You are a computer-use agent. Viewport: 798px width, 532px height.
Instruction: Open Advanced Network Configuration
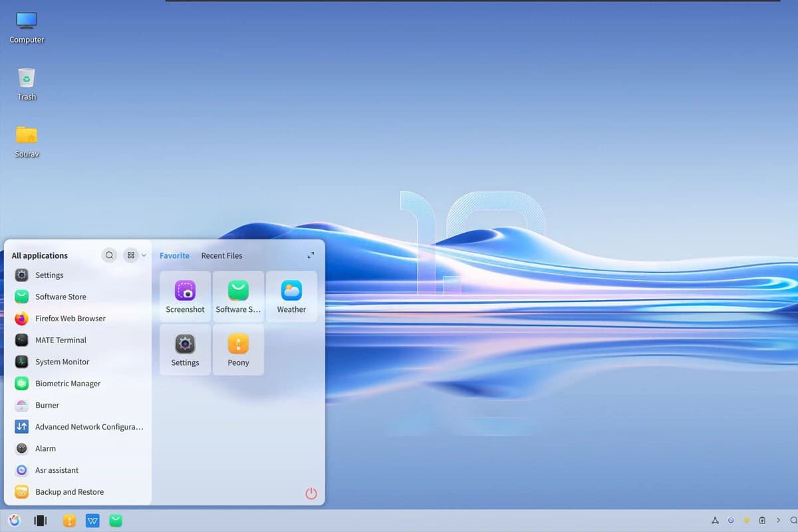78,427
